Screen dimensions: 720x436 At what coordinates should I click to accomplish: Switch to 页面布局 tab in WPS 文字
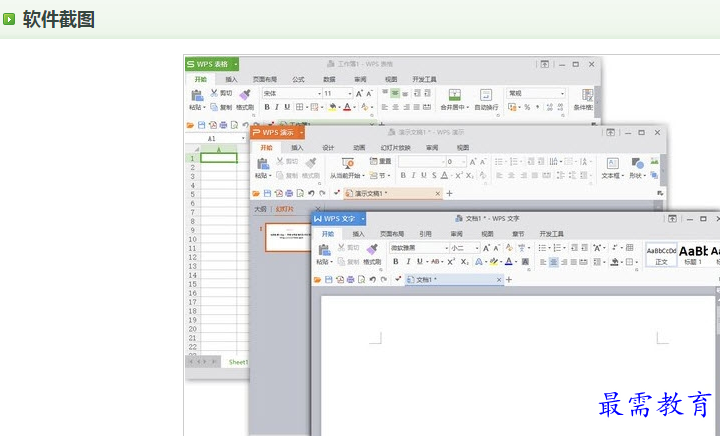tap(392, 234)
